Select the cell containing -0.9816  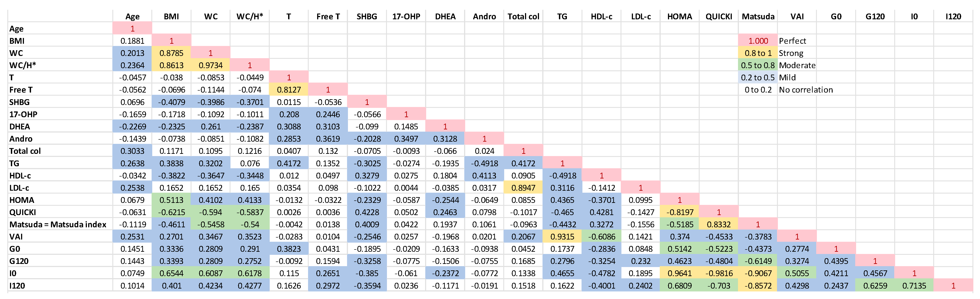719,273
